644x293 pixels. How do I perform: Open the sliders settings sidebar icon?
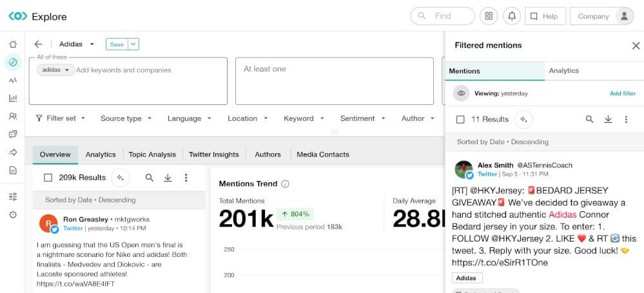pyautogui.click(x=13, y=196)
